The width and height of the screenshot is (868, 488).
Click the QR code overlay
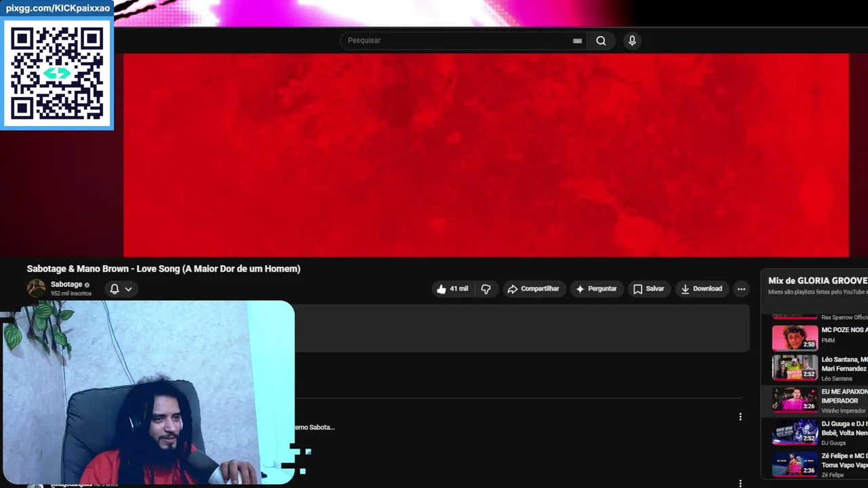click(57, 73)
